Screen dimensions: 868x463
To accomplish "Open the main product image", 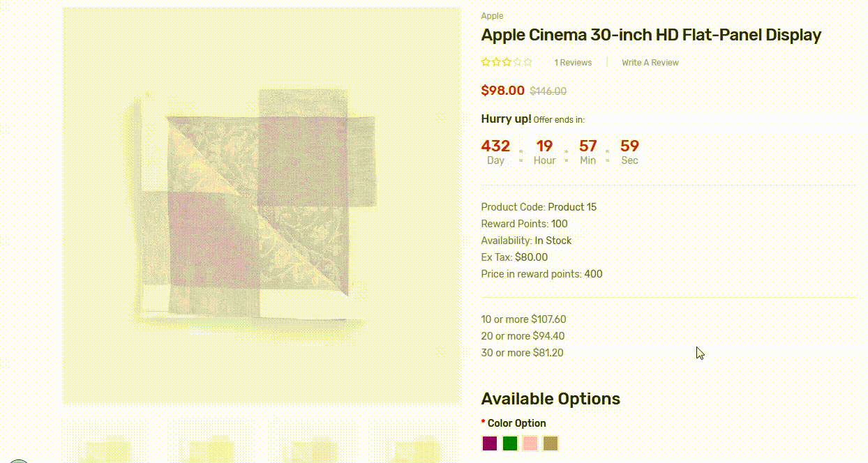I will [262, 206].
